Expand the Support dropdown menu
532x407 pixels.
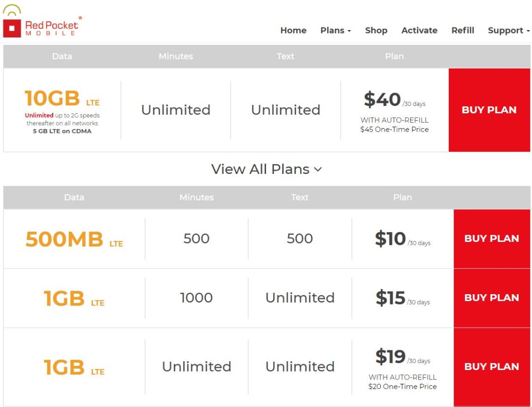coord(508,31)
